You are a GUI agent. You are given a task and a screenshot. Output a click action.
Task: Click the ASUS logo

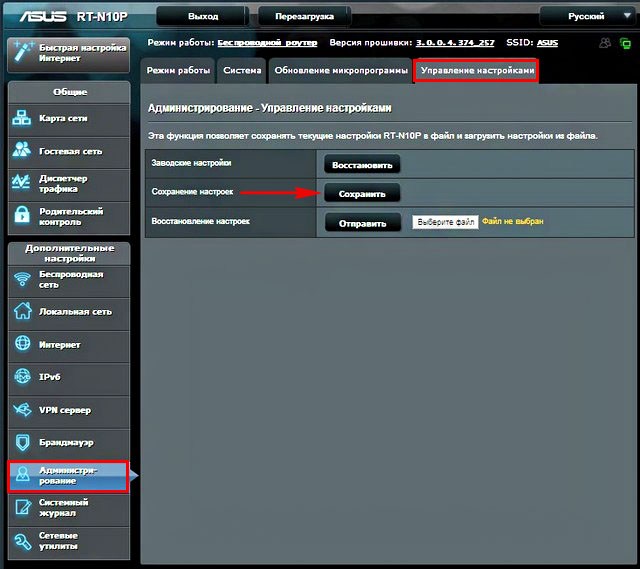coord(43,16)
